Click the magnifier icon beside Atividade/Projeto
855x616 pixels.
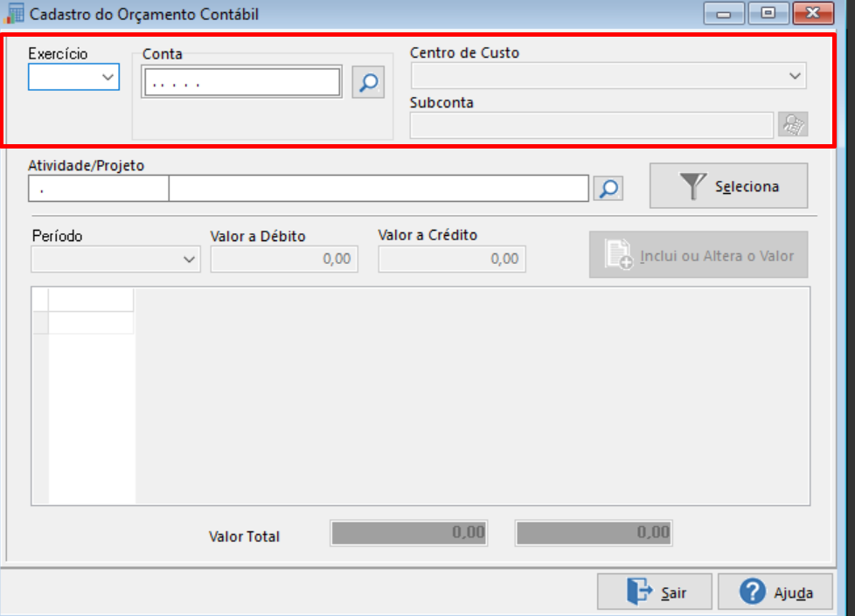click(608, 189)
